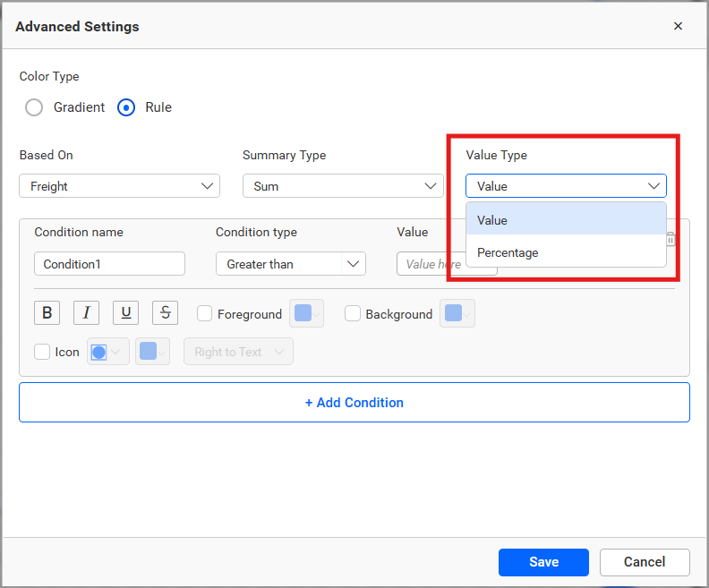Apply underline formatting to condition text
Viewport: 709px width, 588px height.
pos(125,313)
